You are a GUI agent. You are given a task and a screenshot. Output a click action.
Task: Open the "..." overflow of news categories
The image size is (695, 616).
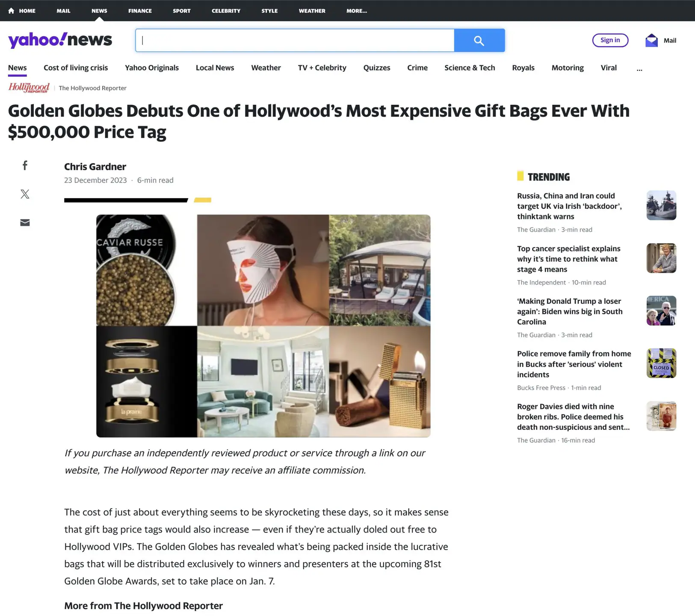639,68
